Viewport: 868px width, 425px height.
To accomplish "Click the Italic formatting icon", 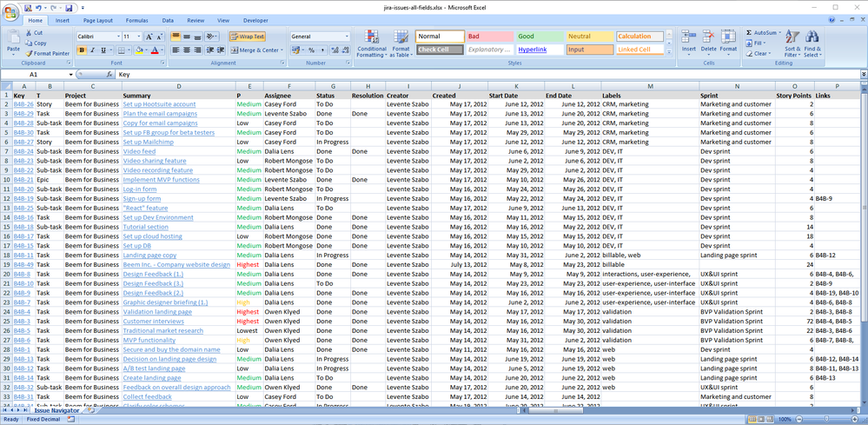I will click(x=93, y=50).
